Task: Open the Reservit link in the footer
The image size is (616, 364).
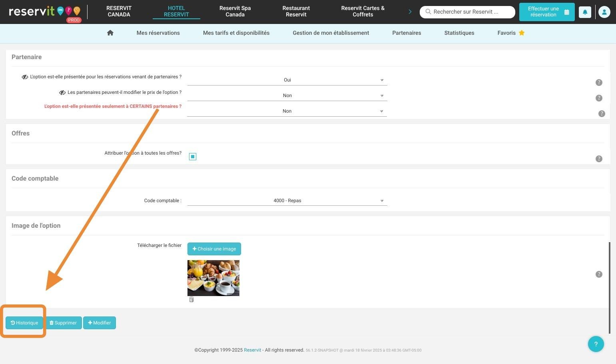Action: pos(252,350)
